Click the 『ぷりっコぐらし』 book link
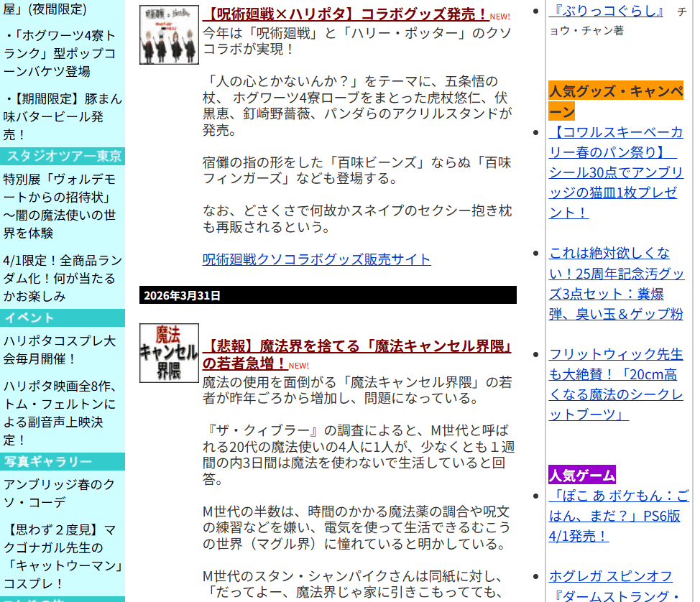Image resolution: width=700 pixels, height=602 pixels. [607, 11]
